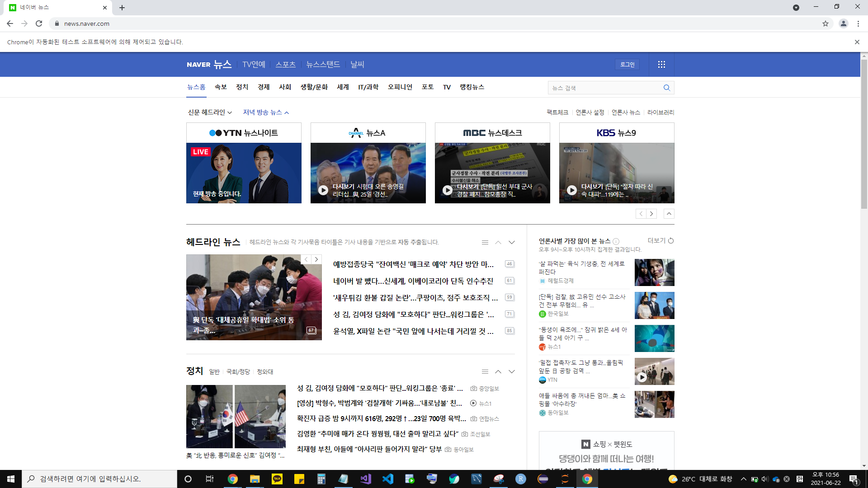
Task: Collapse the broadcast news panel
Action: click(669, 214)
